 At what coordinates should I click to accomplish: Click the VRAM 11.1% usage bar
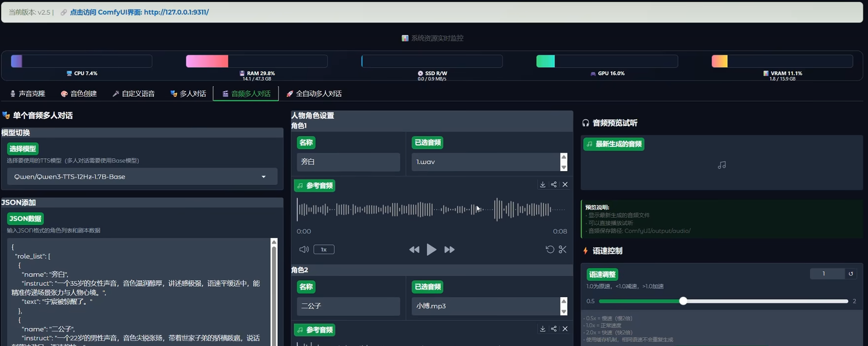tap(782, 61)
